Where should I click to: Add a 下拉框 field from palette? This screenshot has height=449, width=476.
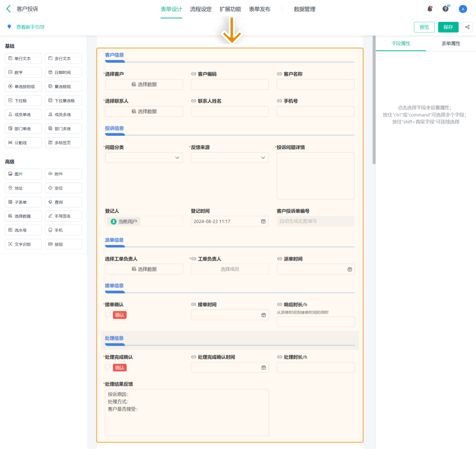coord(23,101)
